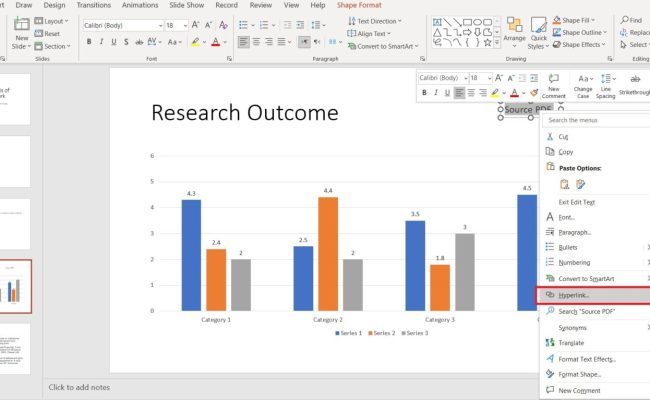Viewport: 650px width, 400px height.
Task: Increase font size in the mini toolbar
Action: pos(499,78)
